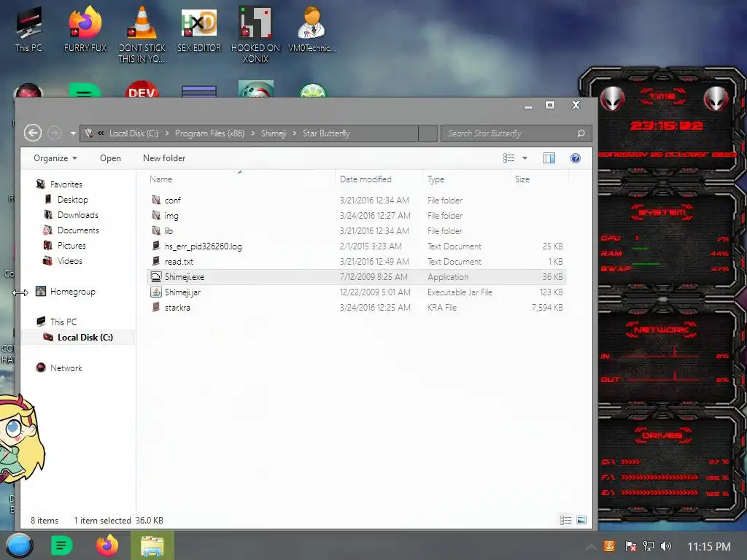Open Pictures in navigation pane
The image size is (747, 560).
tap(71, 245)
